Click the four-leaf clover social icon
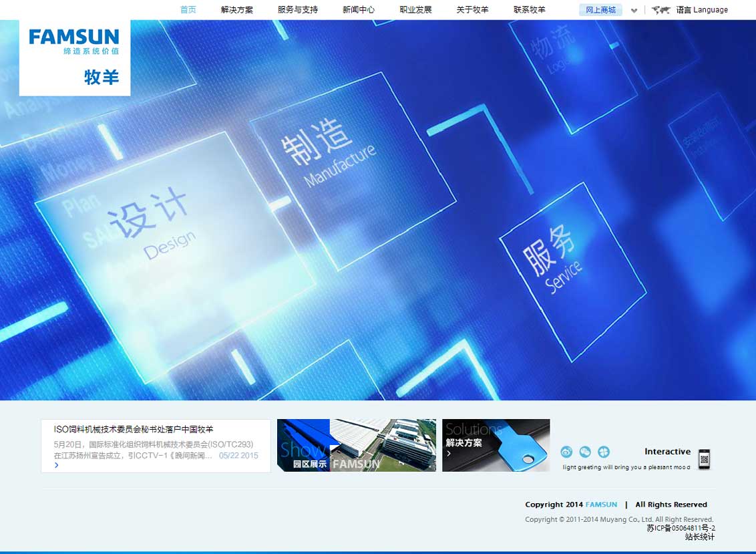 pos(604,452)
